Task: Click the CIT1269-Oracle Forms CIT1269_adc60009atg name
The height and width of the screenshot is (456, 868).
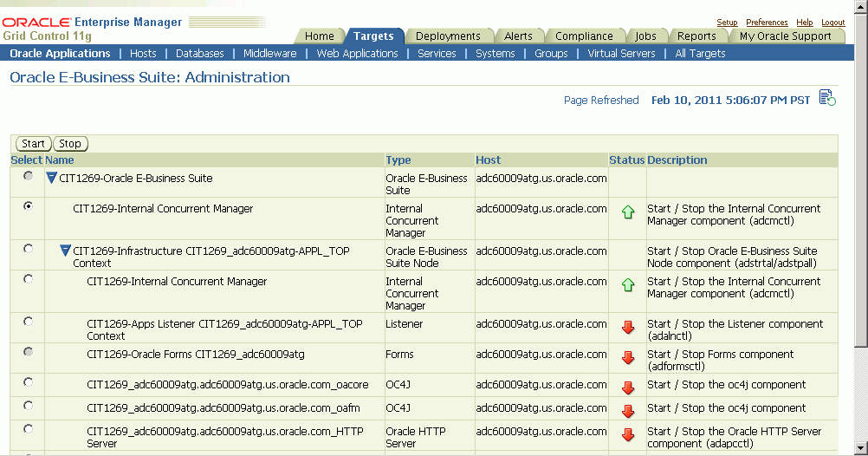Action: [196, 354]
